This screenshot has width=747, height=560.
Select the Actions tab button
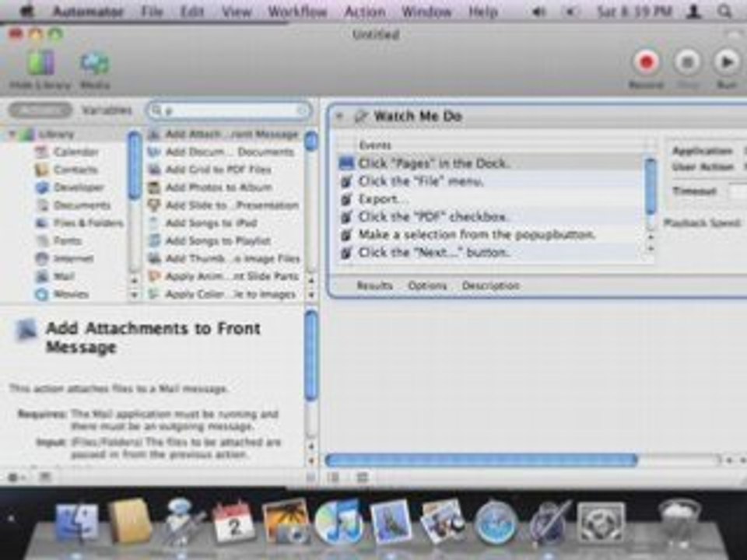coord(41,110)
